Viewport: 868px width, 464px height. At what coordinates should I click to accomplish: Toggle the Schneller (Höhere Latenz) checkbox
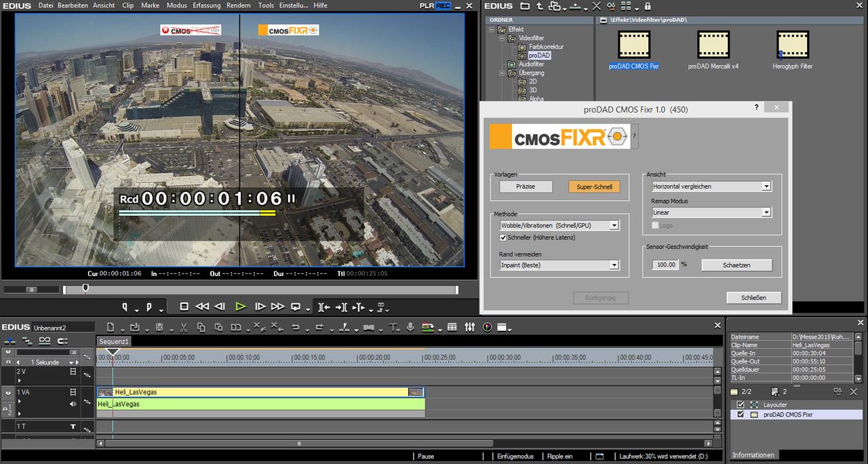(503, 237)
